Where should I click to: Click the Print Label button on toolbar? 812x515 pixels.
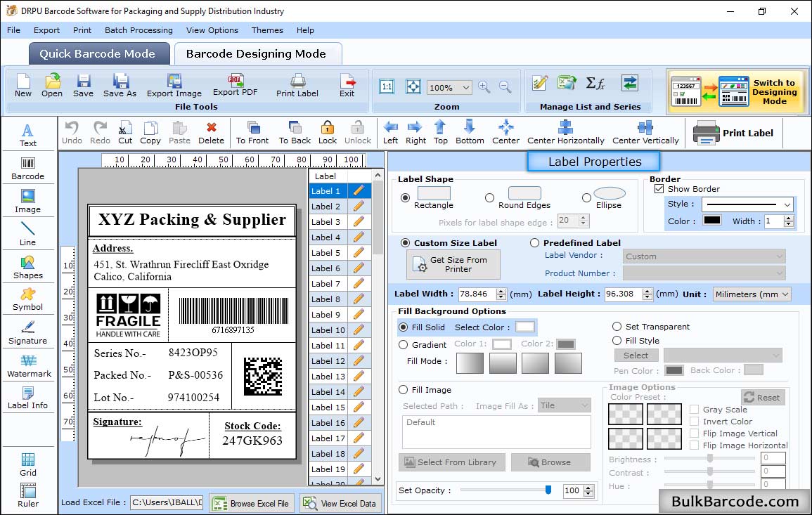[734, 133]
